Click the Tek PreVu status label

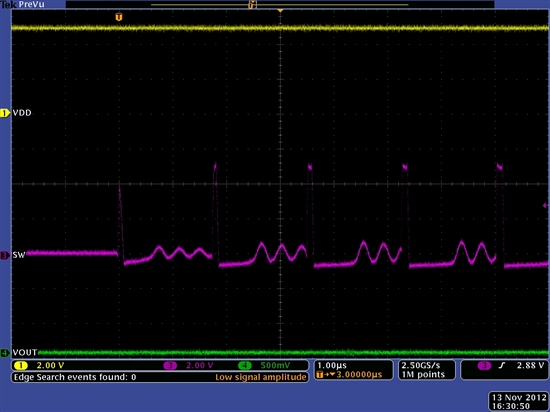[22, 4]
